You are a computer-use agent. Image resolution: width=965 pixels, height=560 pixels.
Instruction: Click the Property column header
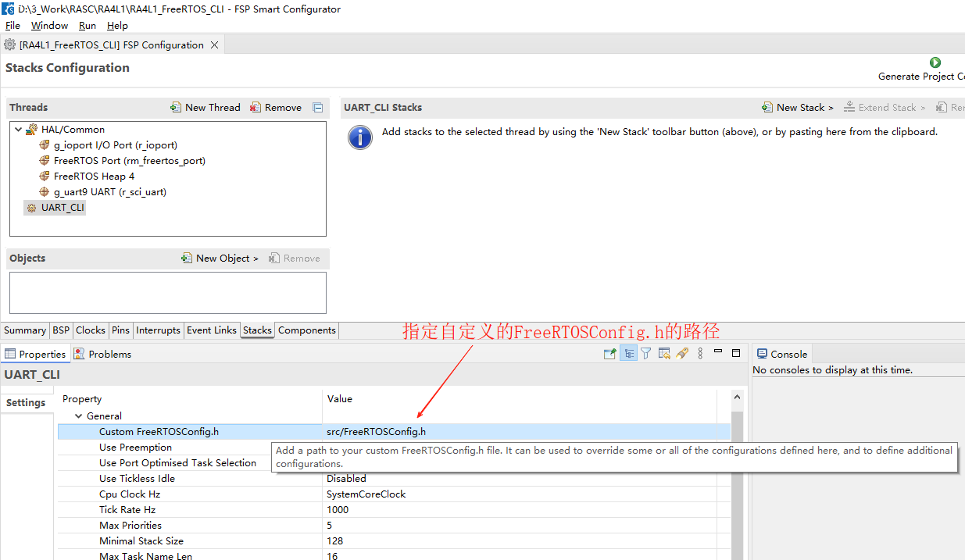82,399
